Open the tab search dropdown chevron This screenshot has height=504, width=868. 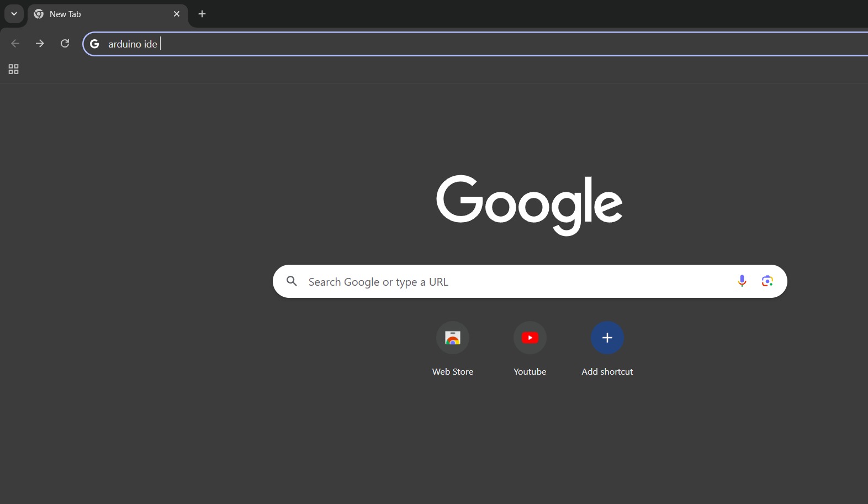[x=14, y=14]
